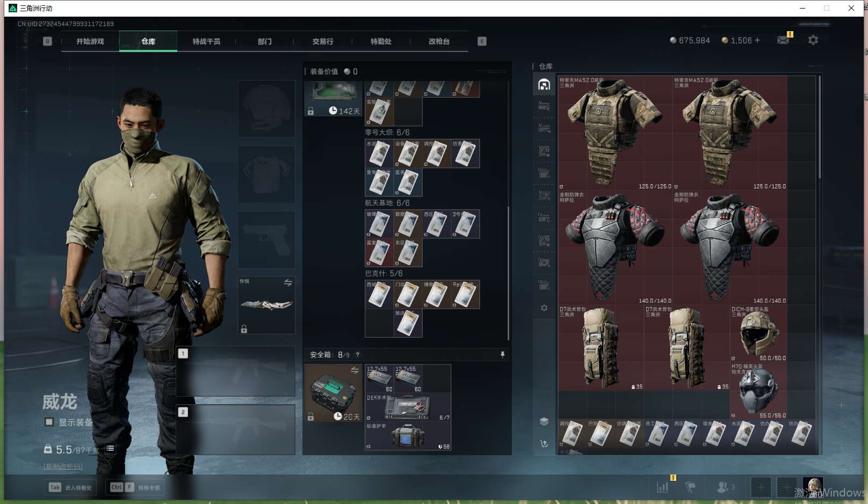Select primary weapon slot 1
The height and width of the screenshot is (504, 868).
point(236,371)
